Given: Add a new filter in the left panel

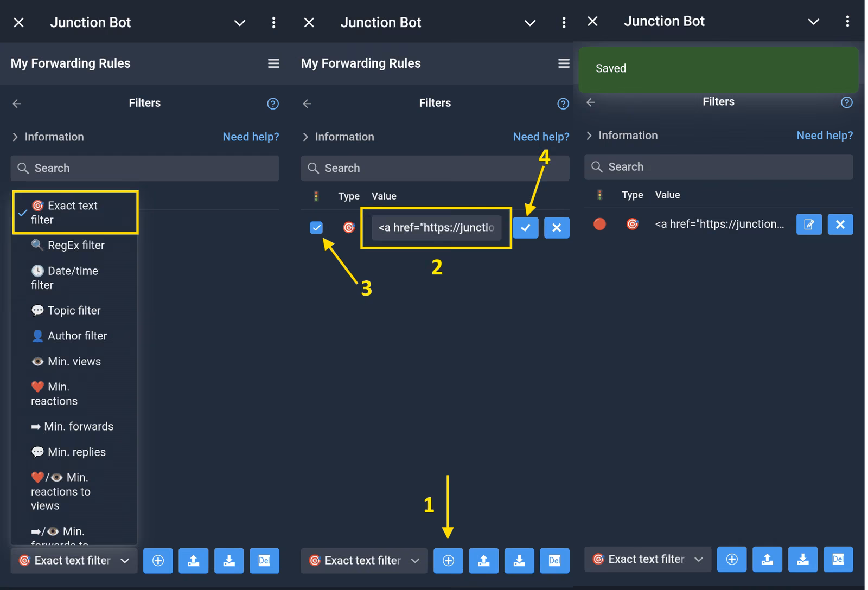Looking at the screenshot, I should pyautogui.click(x=158, y=560).
